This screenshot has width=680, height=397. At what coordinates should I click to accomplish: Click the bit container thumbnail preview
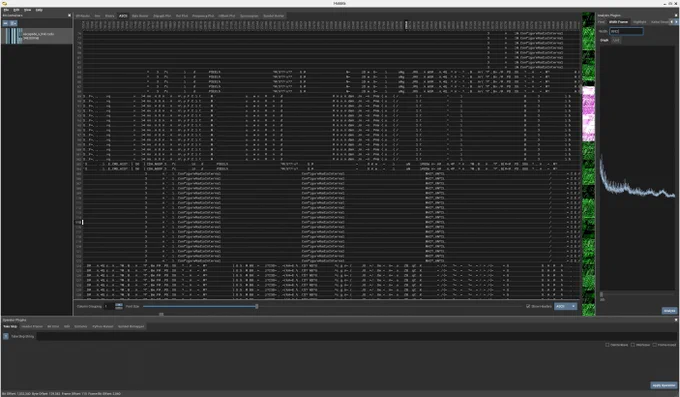[x=14, y=36]
